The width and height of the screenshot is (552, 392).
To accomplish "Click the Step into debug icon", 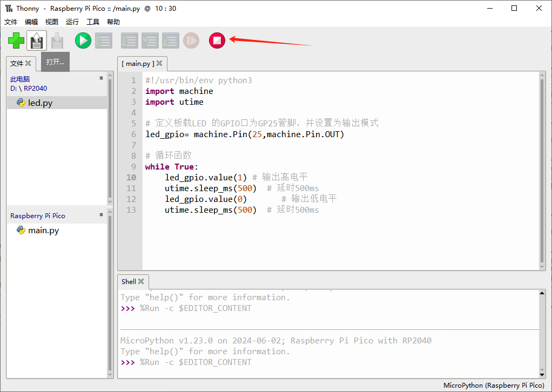I will pos(150,40).
